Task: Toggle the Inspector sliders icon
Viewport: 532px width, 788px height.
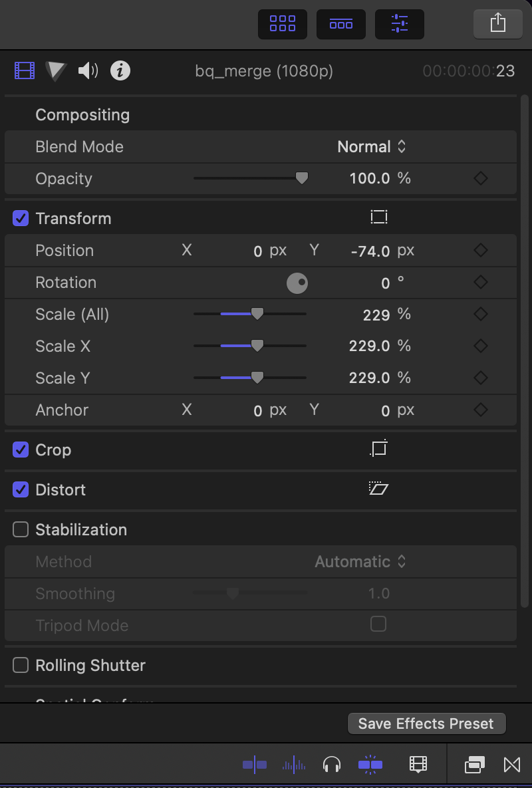Action: coord(400,24)
